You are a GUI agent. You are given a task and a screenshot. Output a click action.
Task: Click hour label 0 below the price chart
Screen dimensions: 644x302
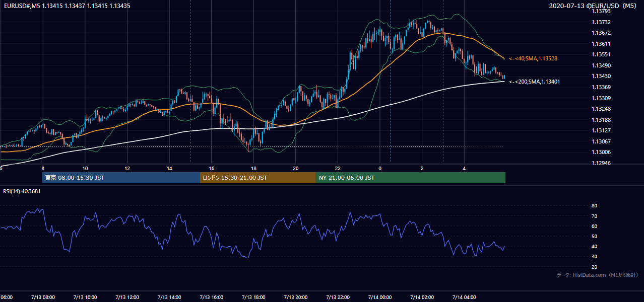point(380,169)
